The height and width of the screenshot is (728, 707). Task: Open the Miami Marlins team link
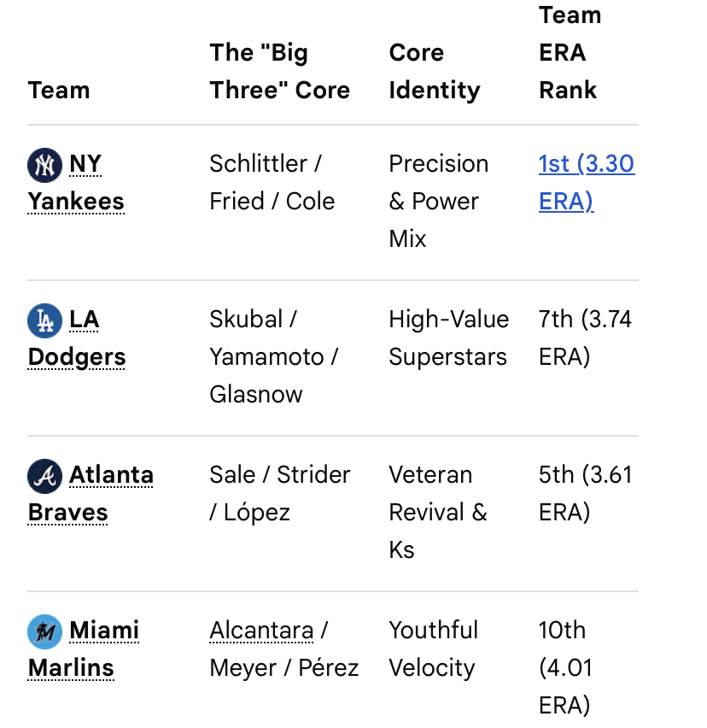pyautogui.click(x=84, y=649)
